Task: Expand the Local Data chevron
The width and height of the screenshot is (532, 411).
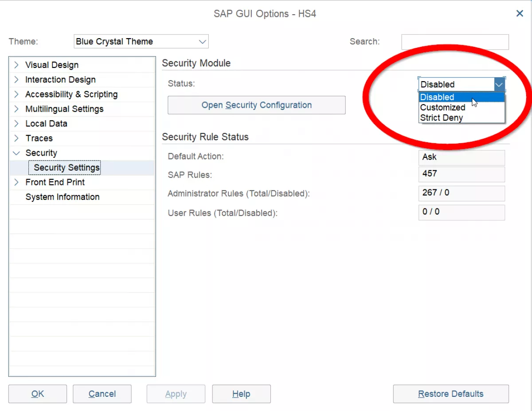Action: [x=16, y=124]
